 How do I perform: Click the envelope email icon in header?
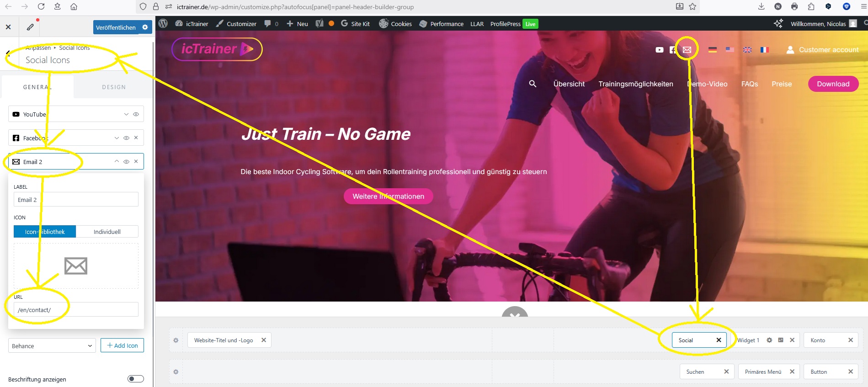point(687,50)
